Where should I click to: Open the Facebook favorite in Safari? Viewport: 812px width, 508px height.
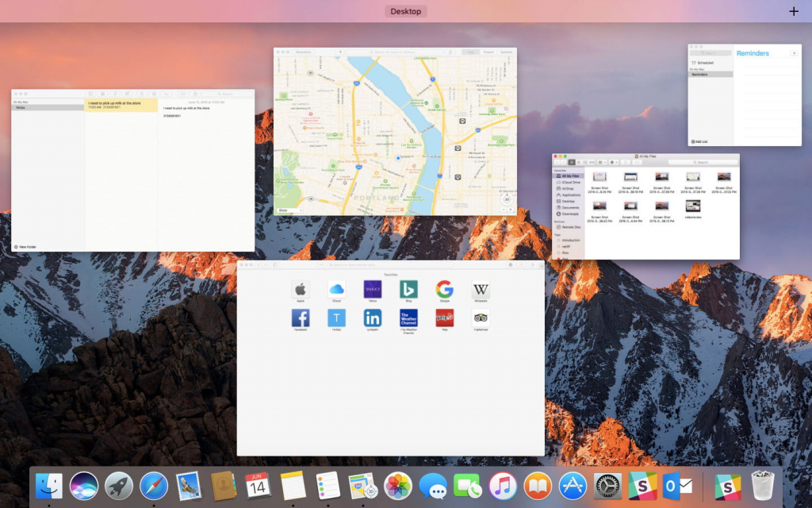(x=301, y=318)
